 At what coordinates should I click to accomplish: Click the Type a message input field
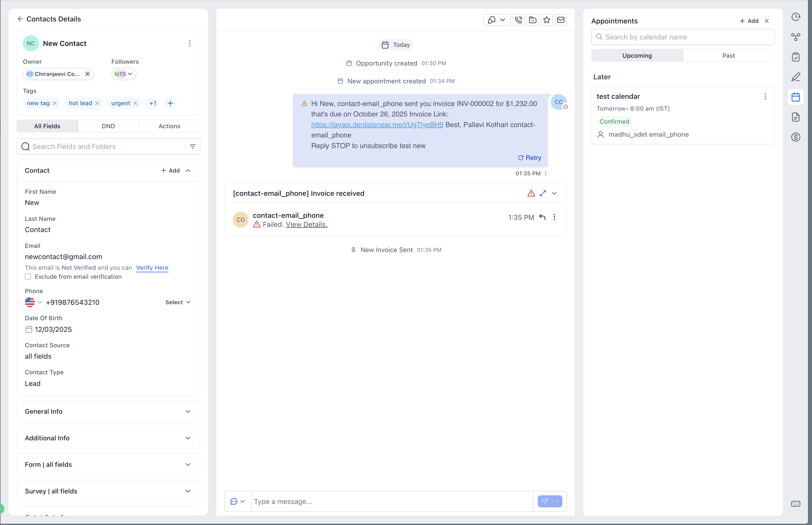click(x=392, y=502)
